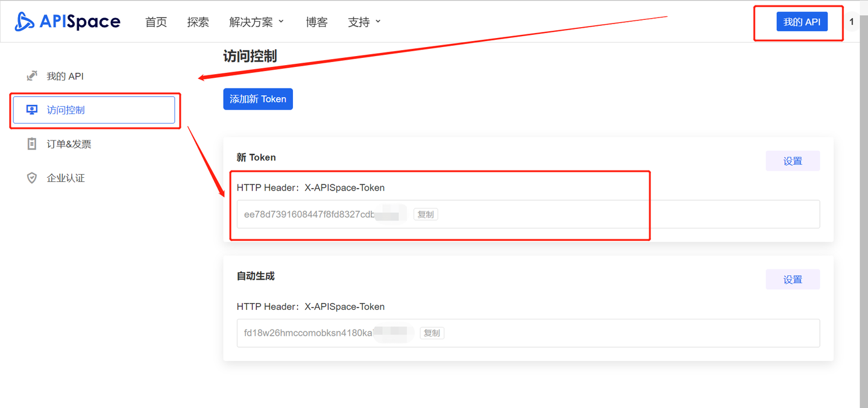
Task: Click the invoice icon next to 订单&发票
Action: click(31, 143)
